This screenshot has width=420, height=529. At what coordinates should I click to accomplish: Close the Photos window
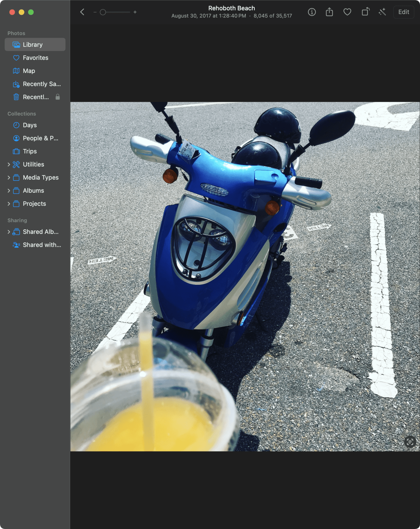point(12,12)
